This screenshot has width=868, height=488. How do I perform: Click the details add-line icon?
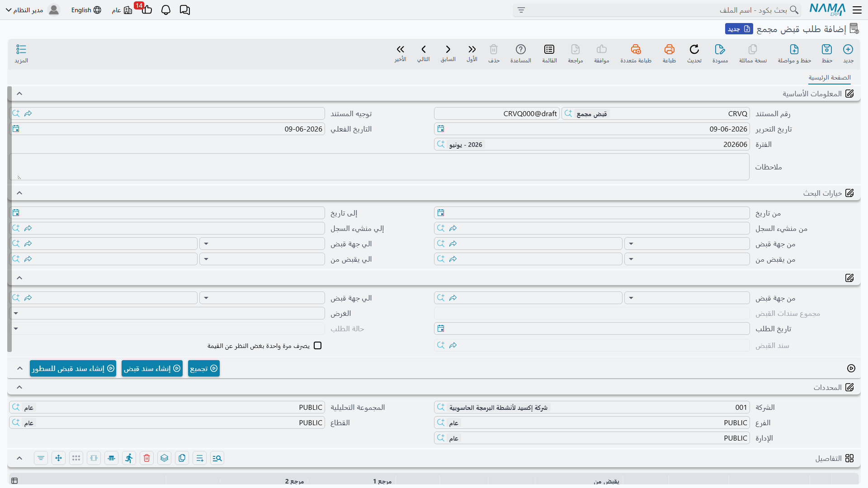199,458
